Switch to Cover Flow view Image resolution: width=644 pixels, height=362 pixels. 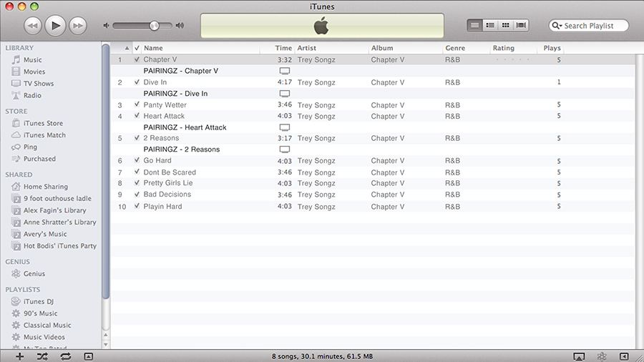click(x=521, y=26)
